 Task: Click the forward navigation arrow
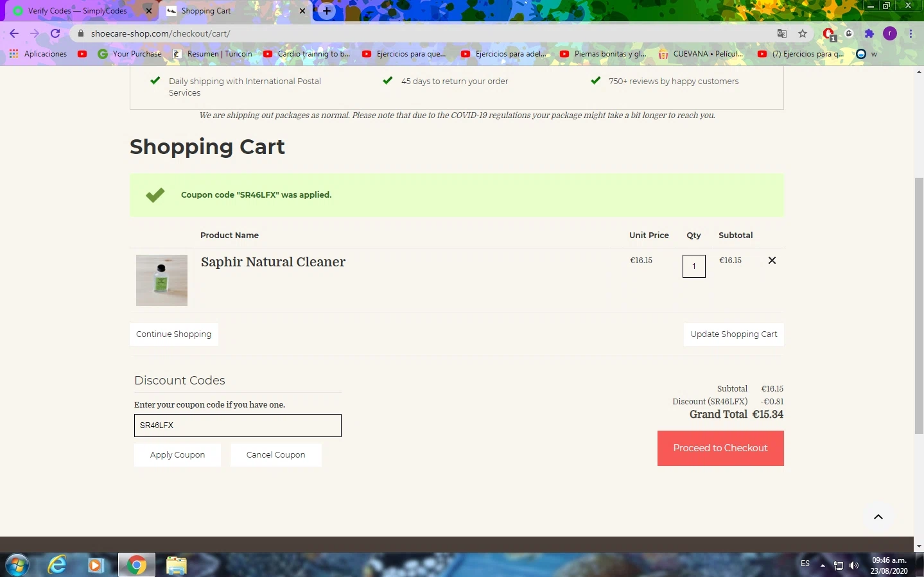(x=35, y=33)
